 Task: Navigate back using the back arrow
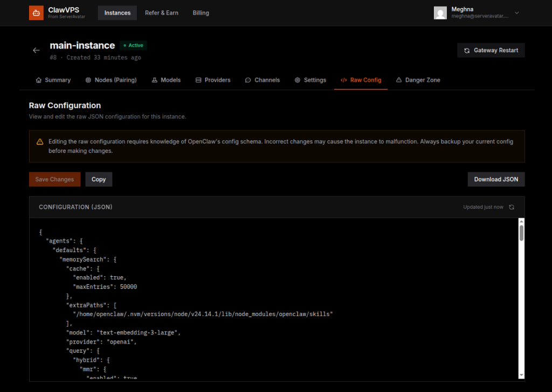point(36,50)
